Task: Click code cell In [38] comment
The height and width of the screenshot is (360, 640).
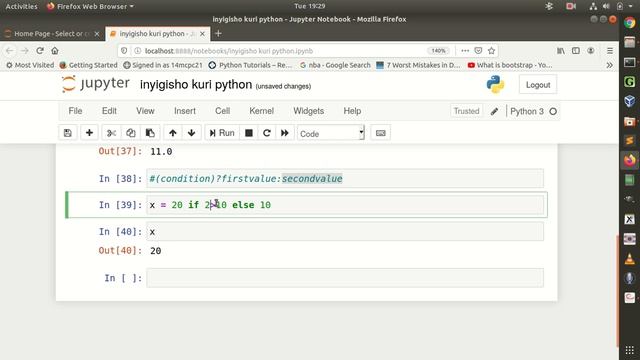Action: coord(345,179)
